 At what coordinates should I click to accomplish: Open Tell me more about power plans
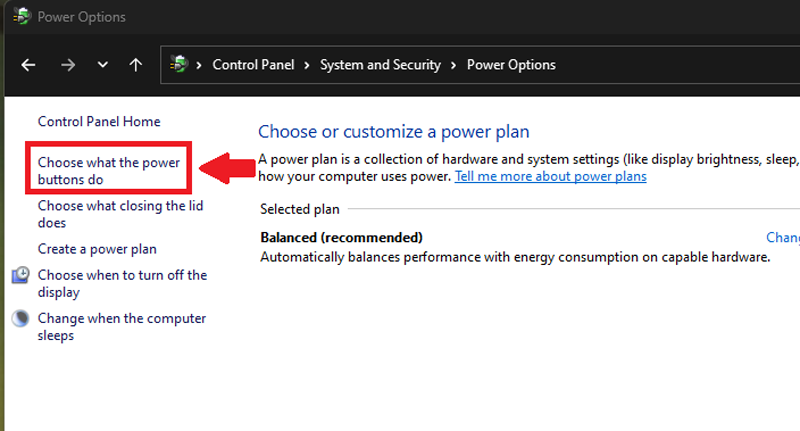[x=550, y=176]
